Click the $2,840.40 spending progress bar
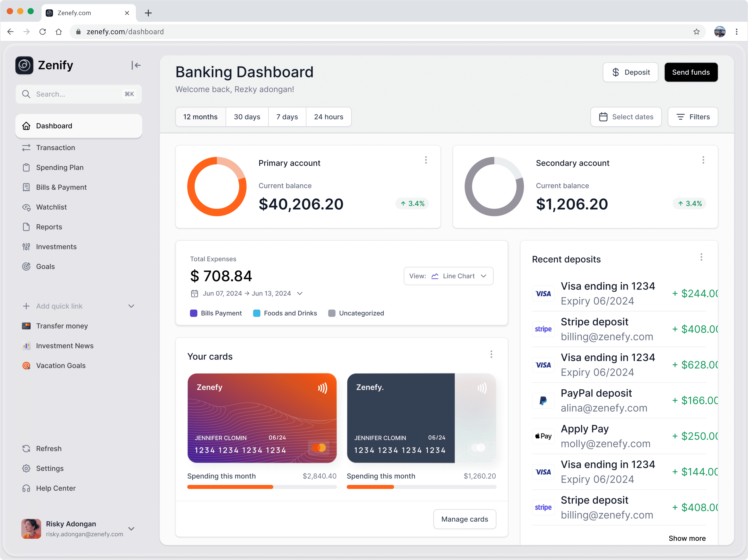Viewport: 748px width, 560px height. [x=262, y=487]
